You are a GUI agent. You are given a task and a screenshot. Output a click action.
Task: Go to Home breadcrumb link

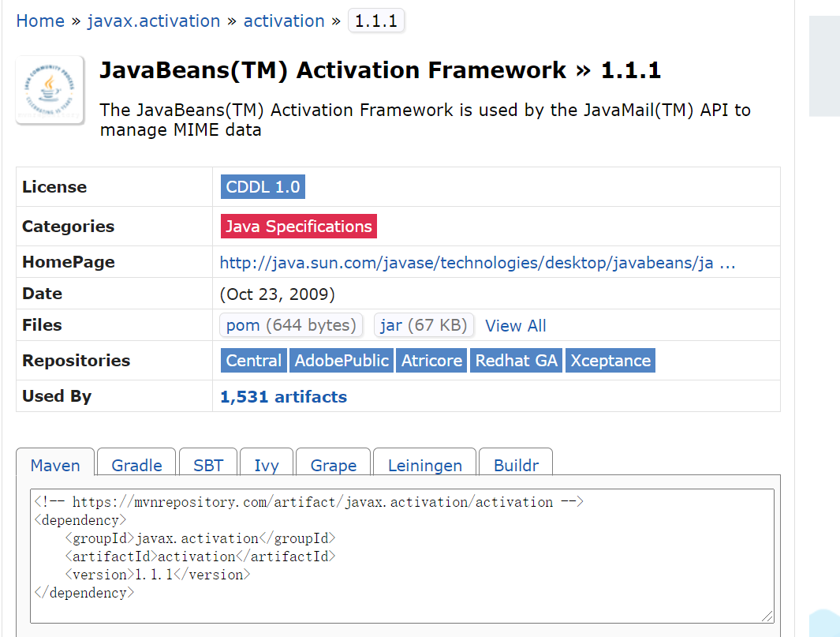(x=40, y=21)
